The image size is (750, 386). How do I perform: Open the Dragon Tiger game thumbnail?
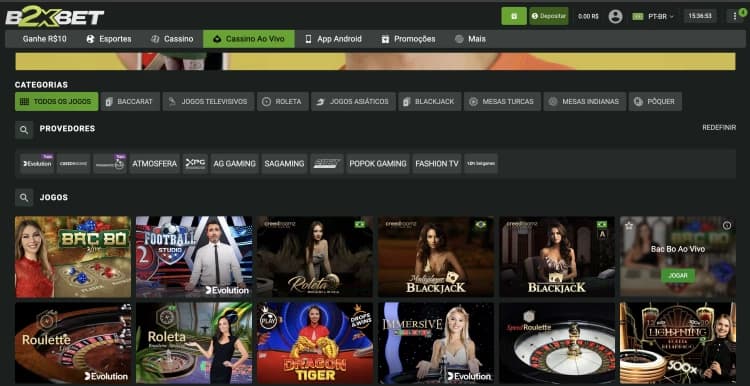[315, 342]
